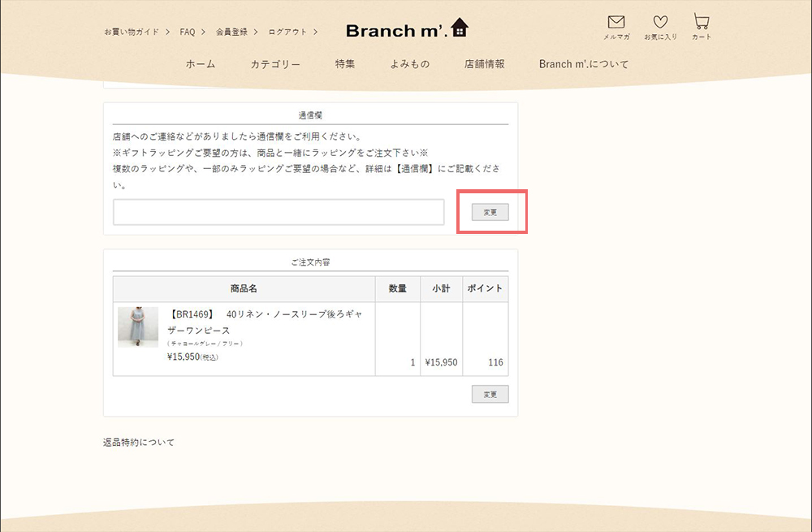Screen dimensions: 812x532
Task: Open the カート shopping cart icon
Action: [701, 23]
